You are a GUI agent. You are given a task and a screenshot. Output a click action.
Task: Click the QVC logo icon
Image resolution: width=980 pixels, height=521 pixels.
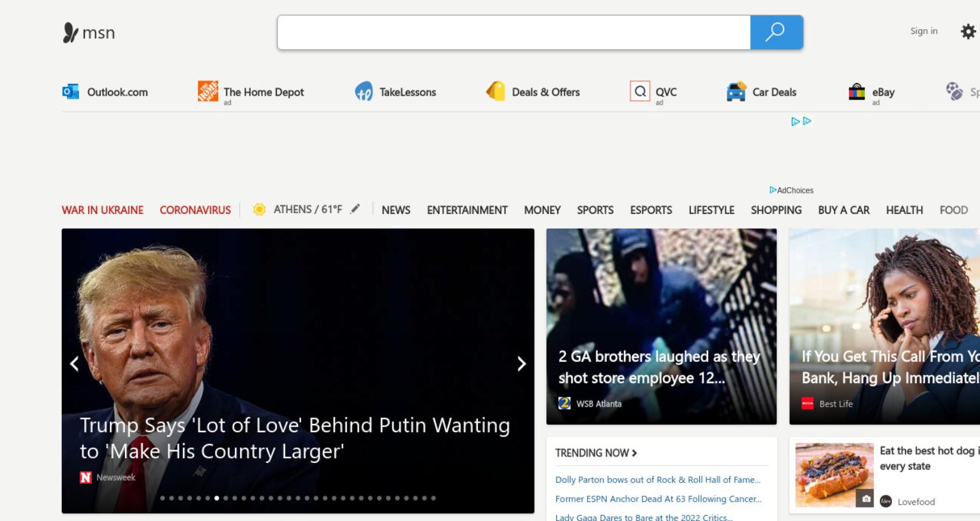click(x=639, y=91)
